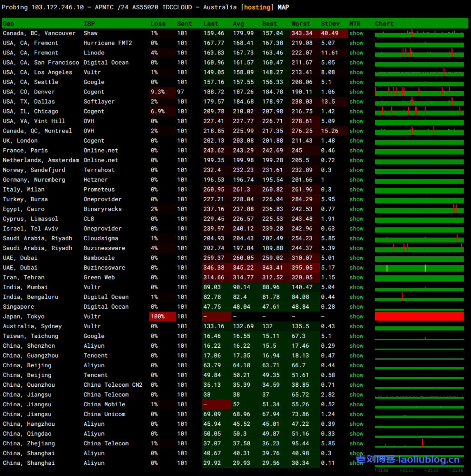Show MTR for China Zhejiang China Telecom

[x=356, y=443]
